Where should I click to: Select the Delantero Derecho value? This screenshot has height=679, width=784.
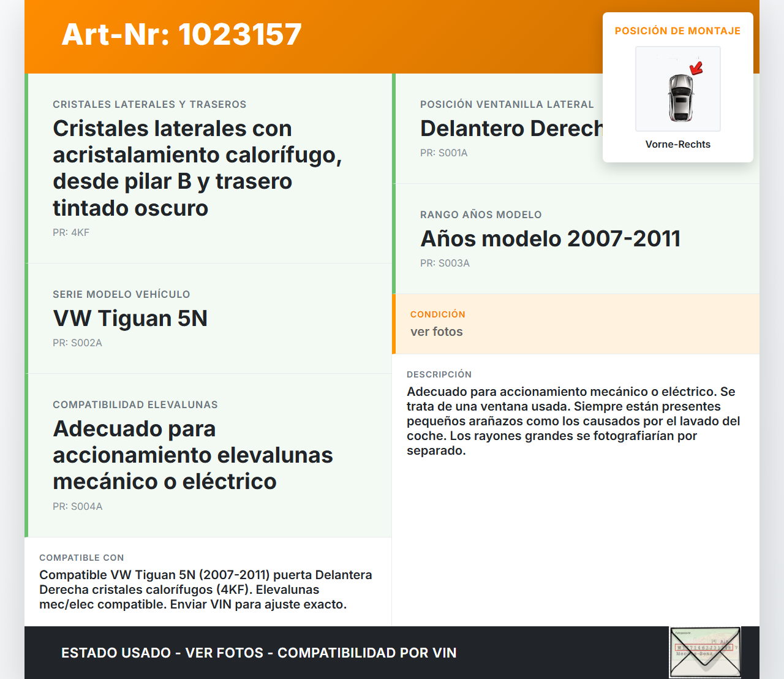pos(511,129)
